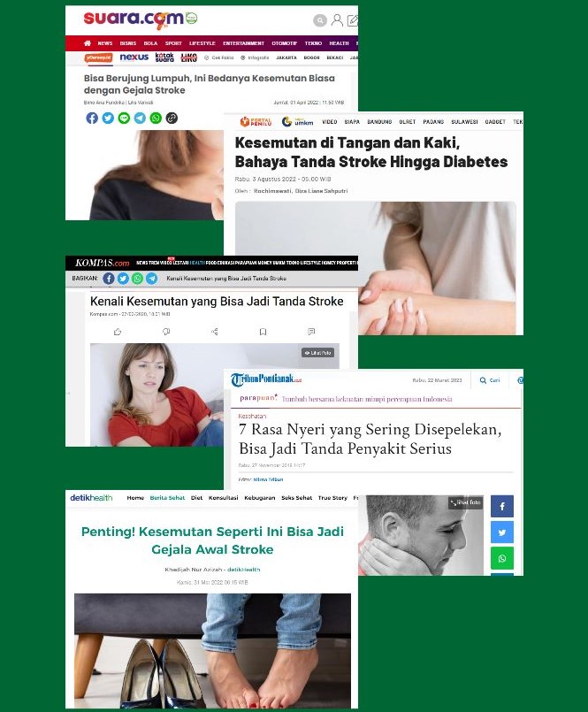
Task: Click the thumbs-down icon on Kompas article
Action: [x=166, y=332]
